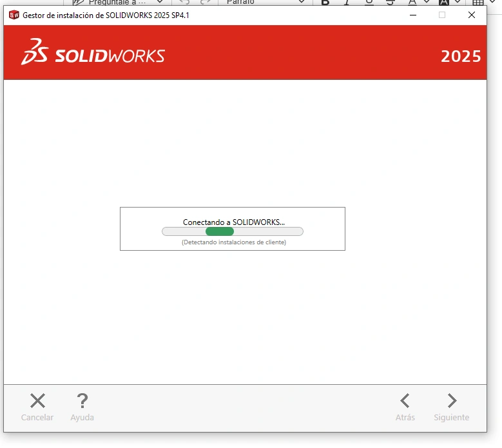Click the Bold B in background editor
Screen dimensions: 502x448
point(325,2)
